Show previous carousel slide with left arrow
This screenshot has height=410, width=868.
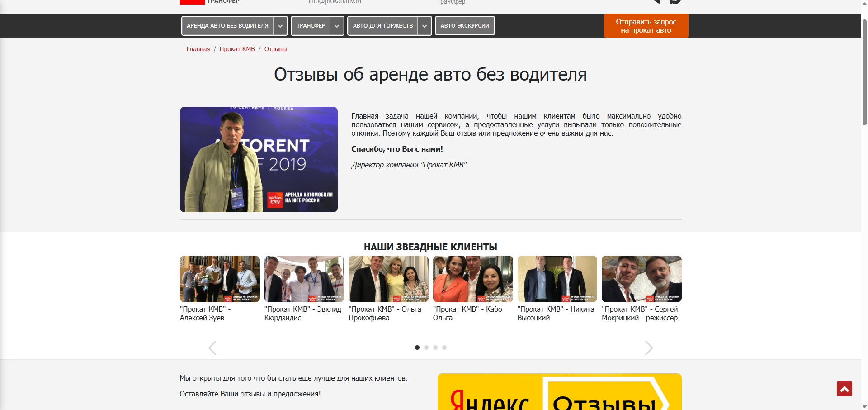[212, 348]
